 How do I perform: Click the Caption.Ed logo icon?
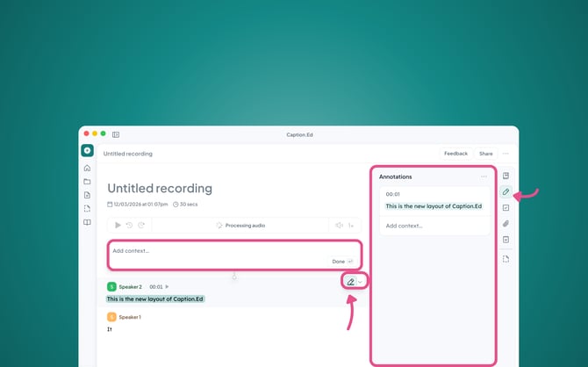tap(87, 151)
